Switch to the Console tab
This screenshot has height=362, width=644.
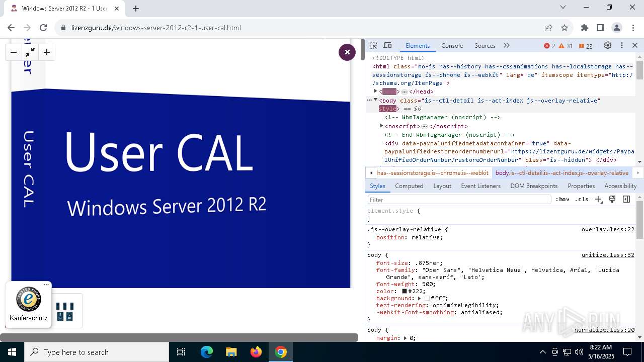(452, 46)
